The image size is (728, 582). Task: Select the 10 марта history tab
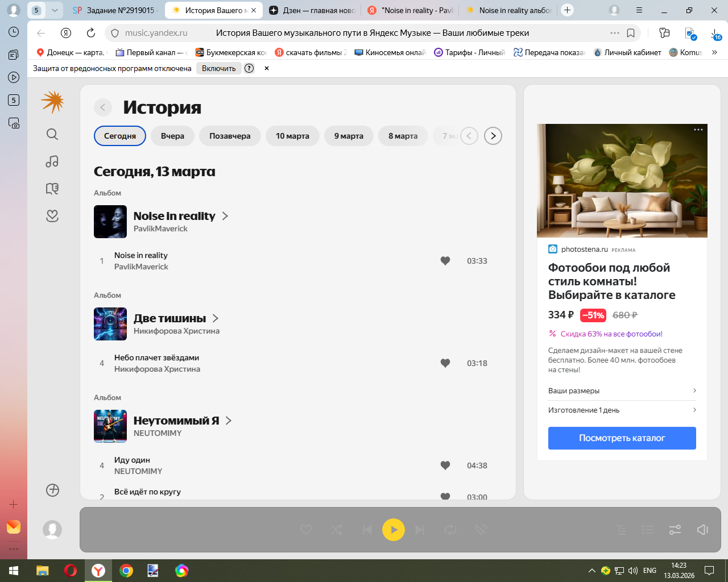pos(292,136)
